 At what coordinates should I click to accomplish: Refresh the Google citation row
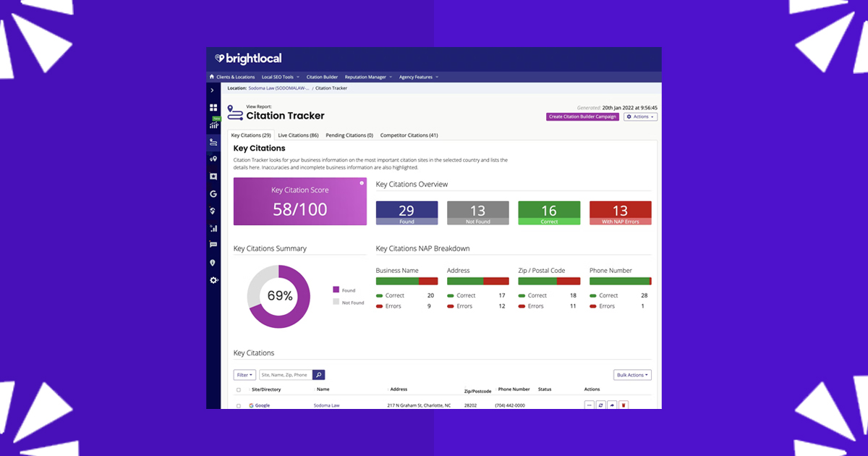pos(600,405)
